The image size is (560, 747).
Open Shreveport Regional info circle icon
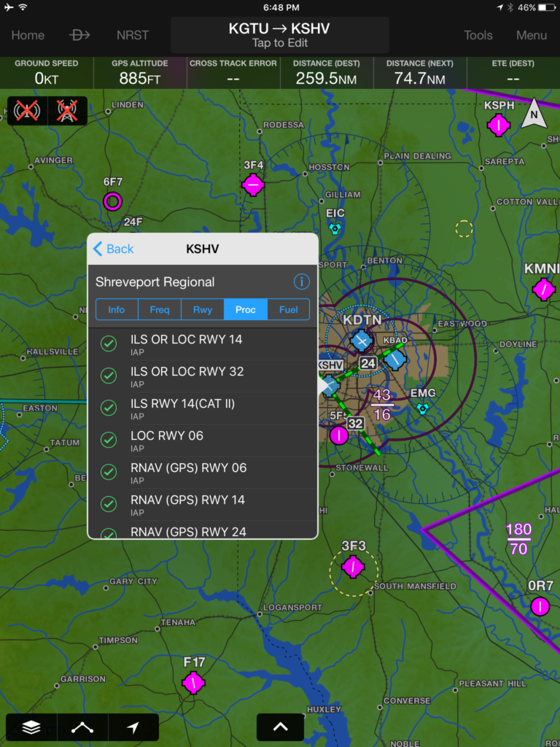[x=301, y=282]
